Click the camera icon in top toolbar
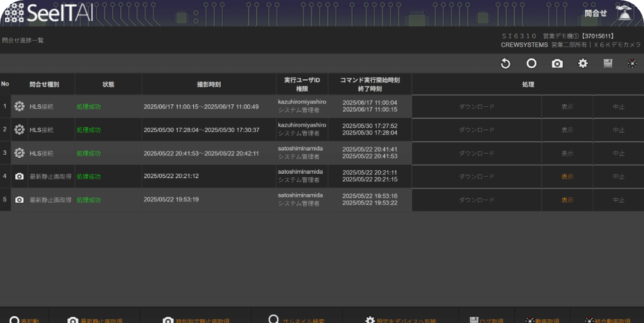The height and width of the screenshot is (323, 644). (557, 64)
